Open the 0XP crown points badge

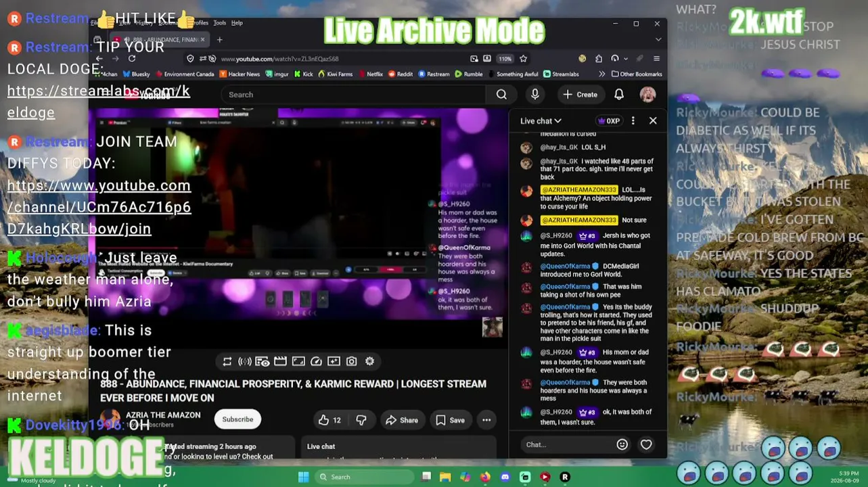[609, 121]
